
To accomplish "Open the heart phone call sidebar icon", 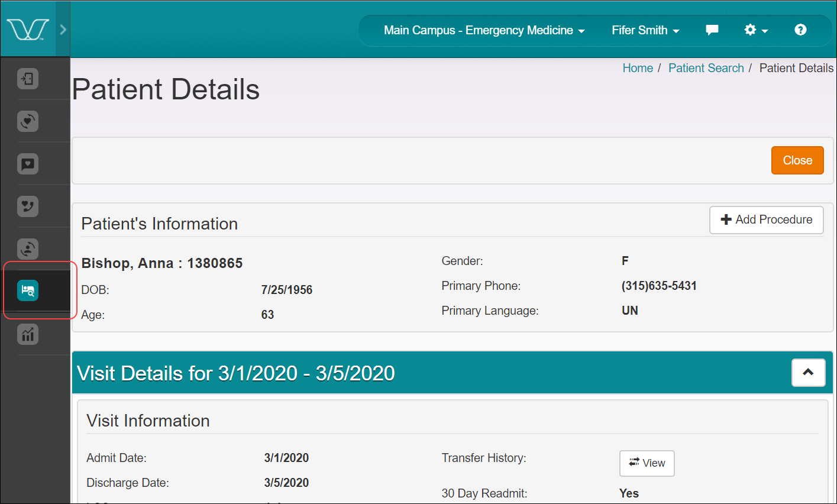I will [28, 206].
